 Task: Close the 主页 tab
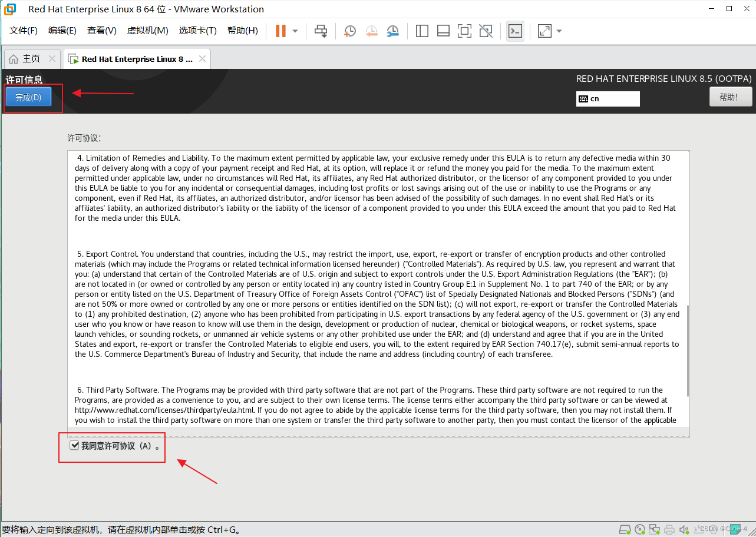52,59
